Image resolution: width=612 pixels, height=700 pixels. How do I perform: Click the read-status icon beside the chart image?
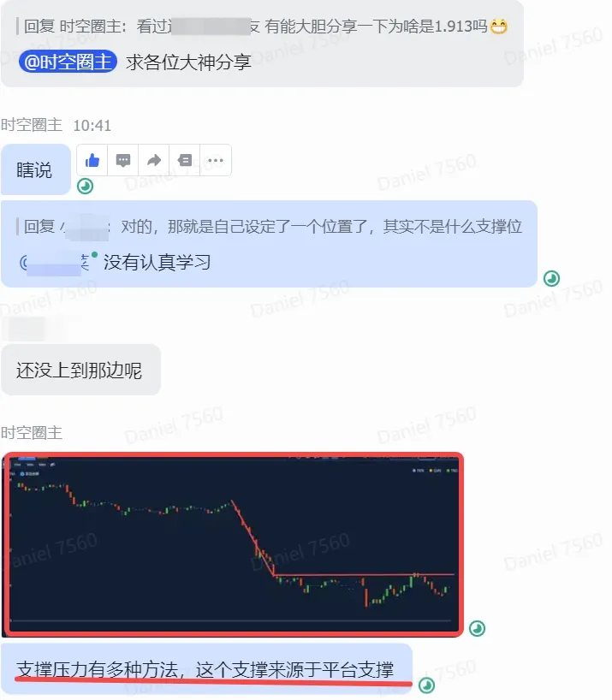coord(477,629)
